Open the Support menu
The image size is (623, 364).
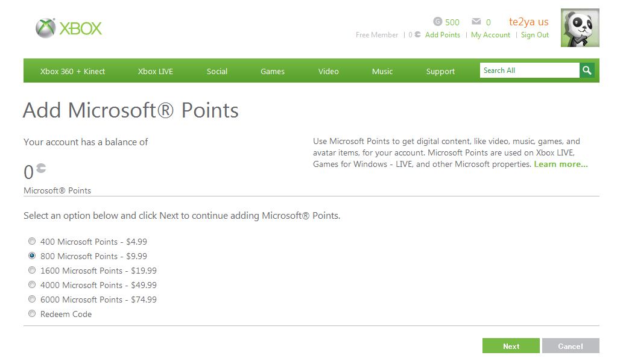tap(440, 72)
